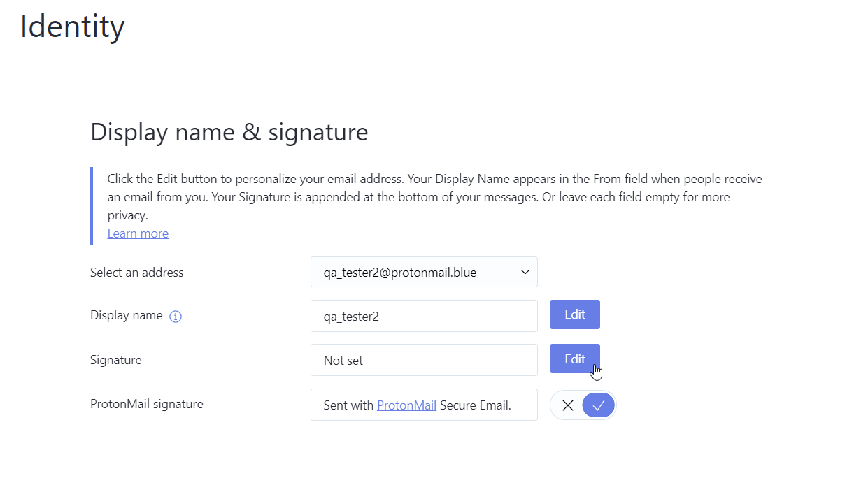Edit the display name
868x492 pixels.
pos(574,314)
